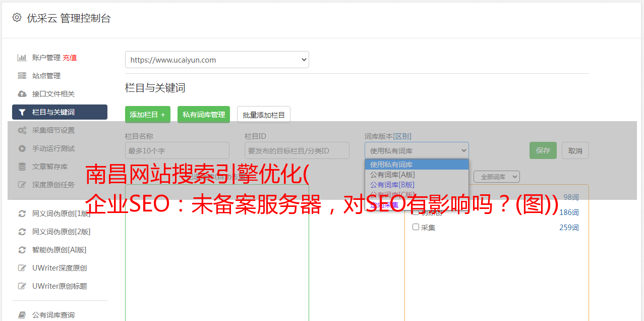Click the red 充值 link

click(70, 58)
